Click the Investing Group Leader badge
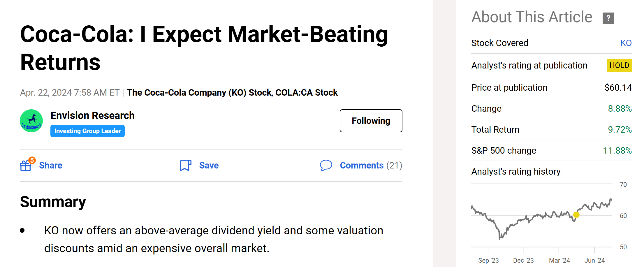The height and width of the screenshot is (267, 644). coord(87,131)
